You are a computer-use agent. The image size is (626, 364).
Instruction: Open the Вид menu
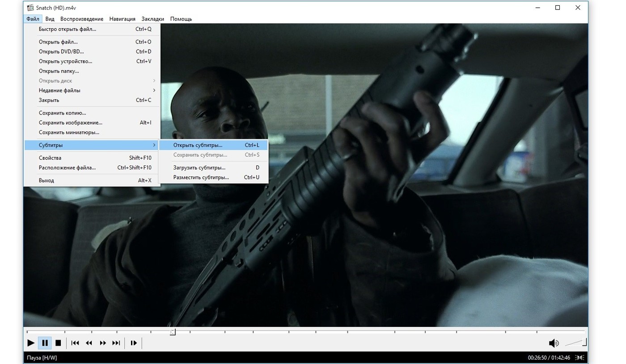pyautogui.click(x=50, y=19)
